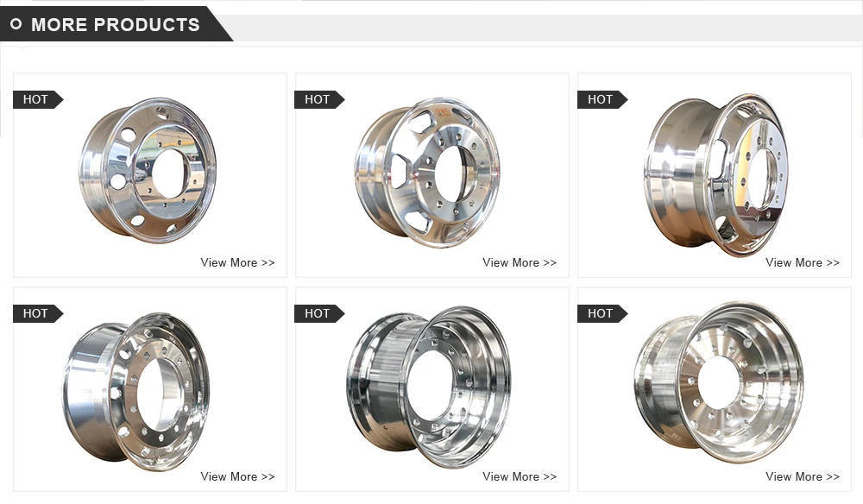863x504 pixels.
Task: Select the bottom-right wheel with ribbed center
Action: 718,383
